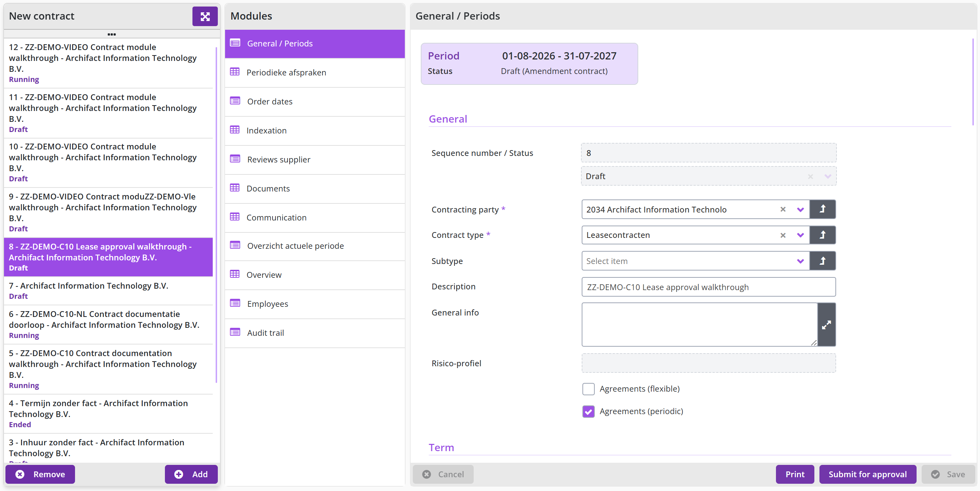The height and width of the screenshot is (491, 980).
Task: Click the Documents grid icon
Action: 235,188
